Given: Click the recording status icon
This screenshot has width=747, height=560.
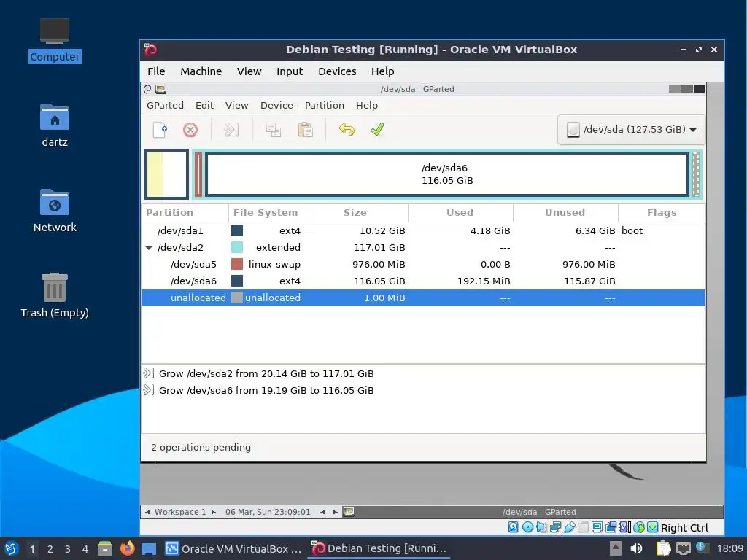Looking at the screenshot, I should point(611,527).
